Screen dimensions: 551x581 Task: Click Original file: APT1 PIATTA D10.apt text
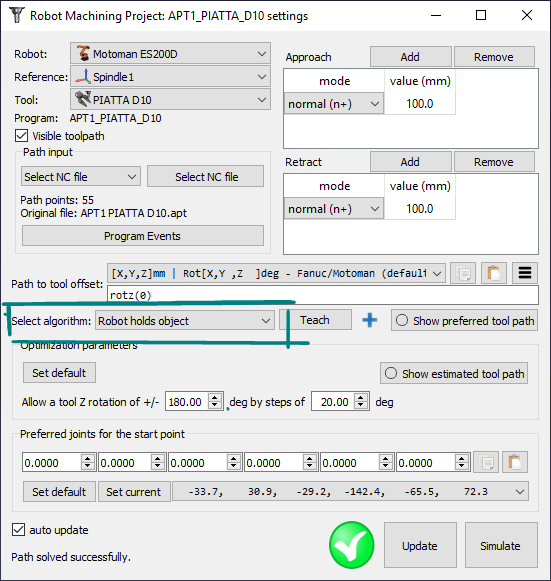click(x=104, y=213)
